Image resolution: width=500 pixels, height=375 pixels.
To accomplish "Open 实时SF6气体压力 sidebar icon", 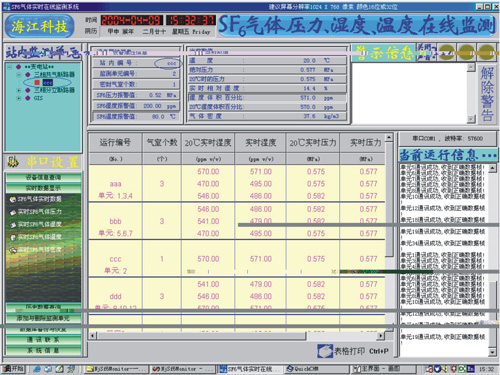I will tap(13, 212).
